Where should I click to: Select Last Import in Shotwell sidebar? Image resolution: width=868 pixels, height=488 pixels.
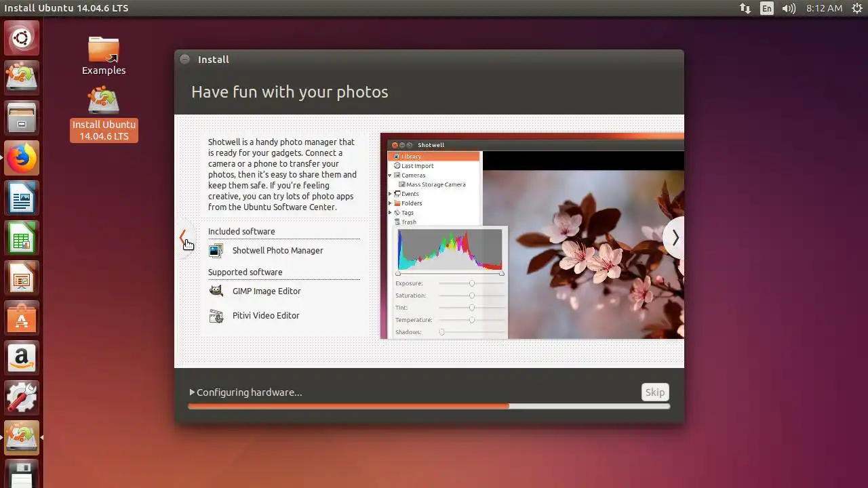[x=417, y=166]
